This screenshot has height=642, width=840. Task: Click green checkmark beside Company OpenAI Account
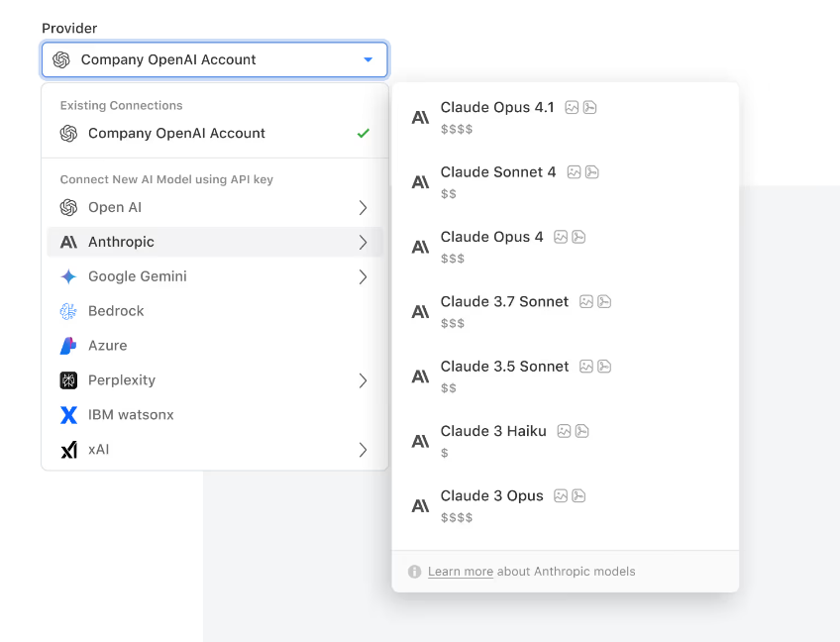(364, 134)
